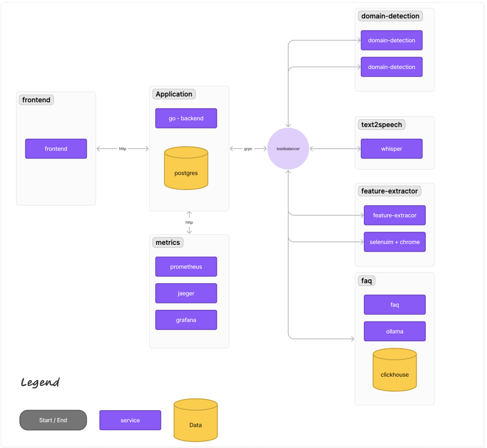Select the Application section title
Image resolution: width=487 pixels, height=448 pixels.
(174, 94)
